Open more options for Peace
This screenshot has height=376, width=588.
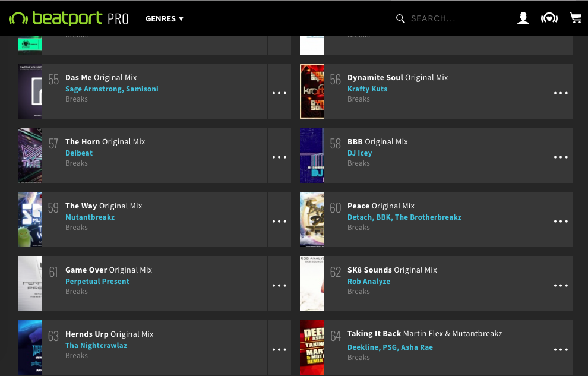tap(561, 221)
